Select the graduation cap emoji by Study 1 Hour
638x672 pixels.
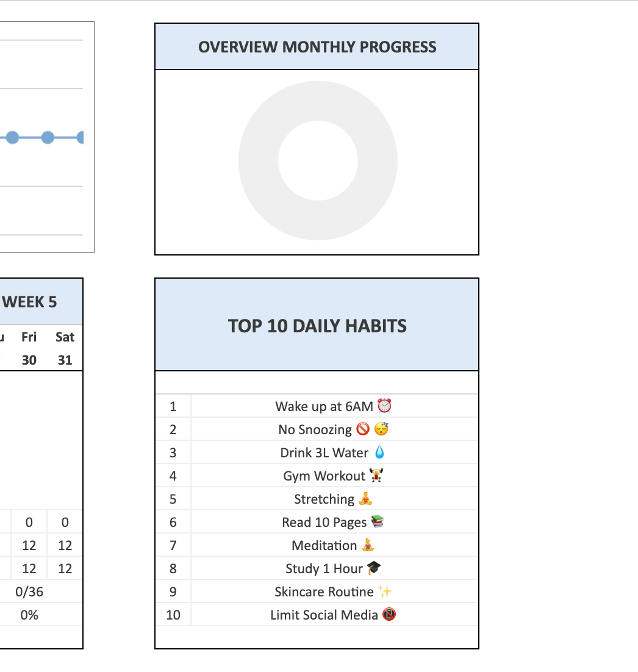pyautogui.click(x=374, y=568)
